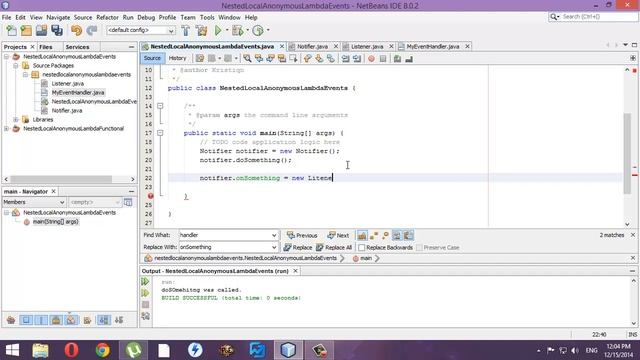The width and height of the screenshot is (640, 360).
Task: Click the Toggle Highlight Search editor icon
Action: (x=282, y=58)
